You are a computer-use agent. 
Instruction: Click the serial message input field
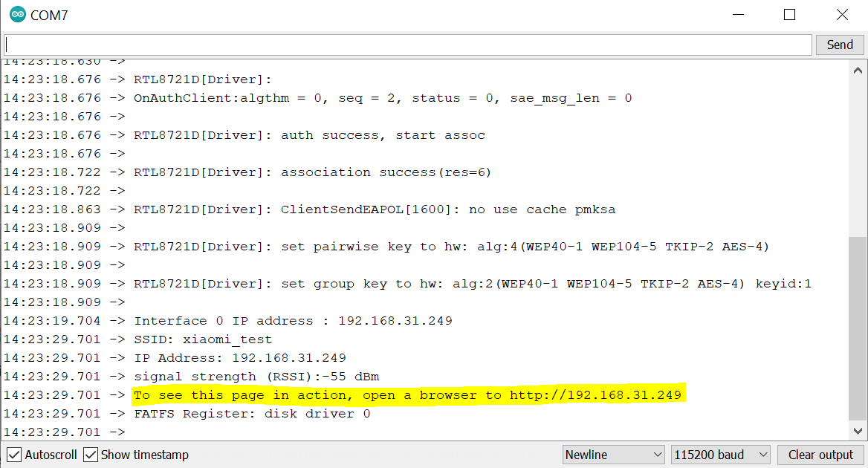coord(408,45)
